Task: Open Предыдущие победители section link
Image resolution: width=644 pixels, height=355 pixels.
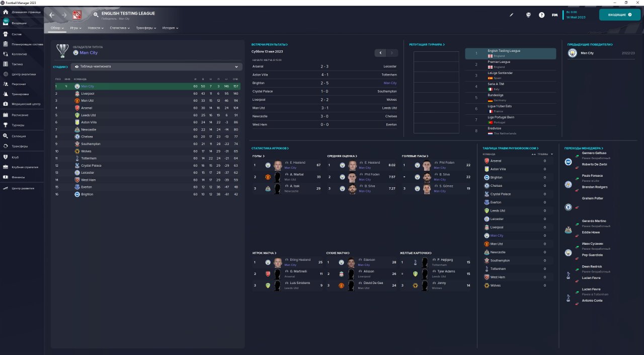Action: (590, 45)
